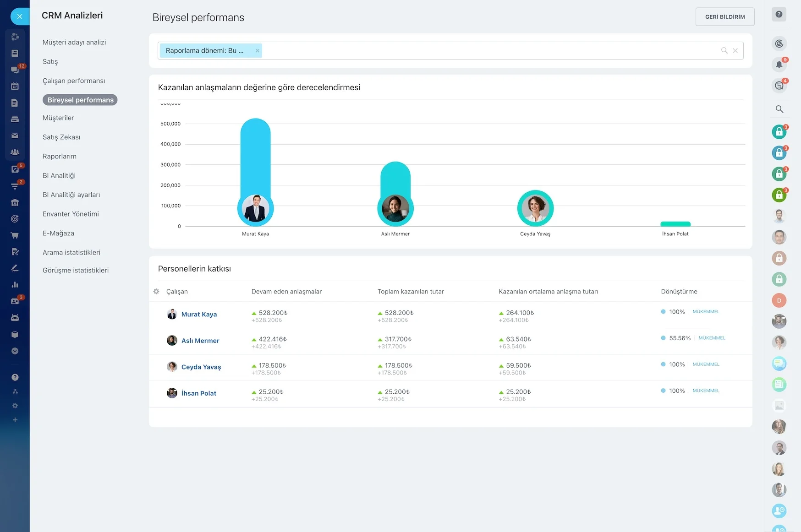The height and width of the screenshot is (532, 801).
Task: Select Çalışan performansı menu item
Action: 74,81
